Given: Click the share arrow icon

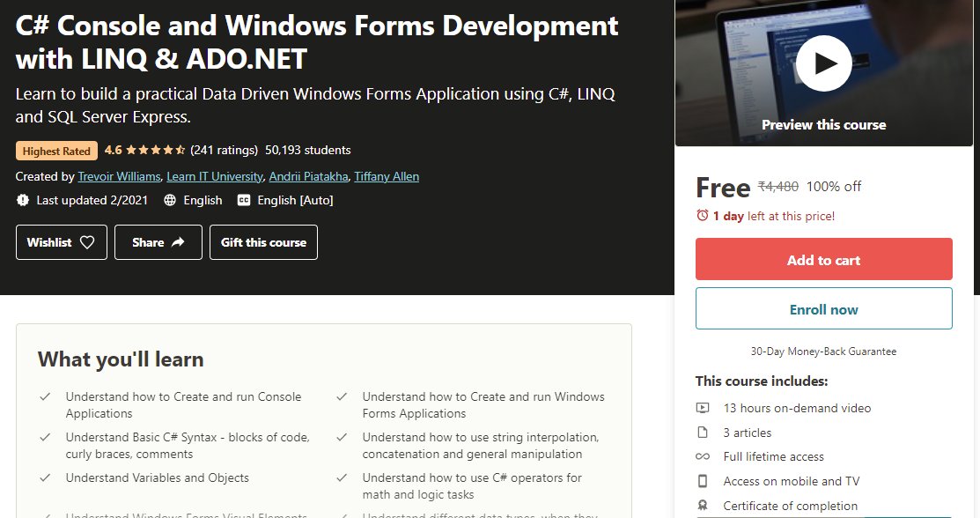Looking at the screenshot, I should [x=178, y=242].
